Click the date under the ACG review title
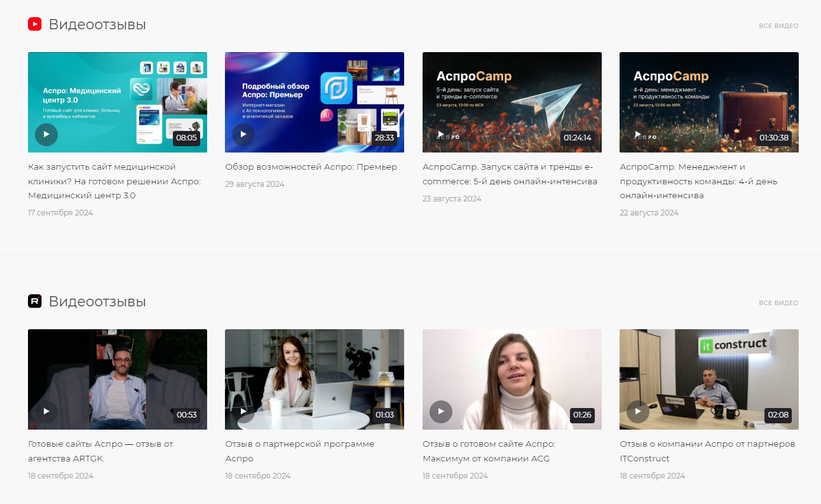Image resolution: width=821 pixels, height=504 pixels. pos(455,476)
